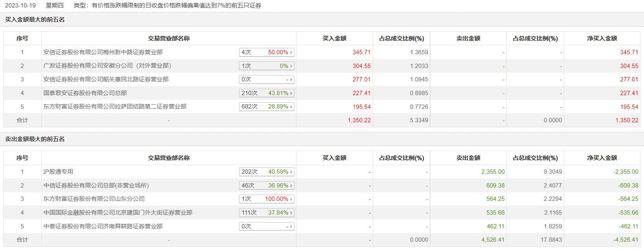644x250 pixels.
Task: Expand the 111次 37.84% dropdown
Action: click(267, 213)
